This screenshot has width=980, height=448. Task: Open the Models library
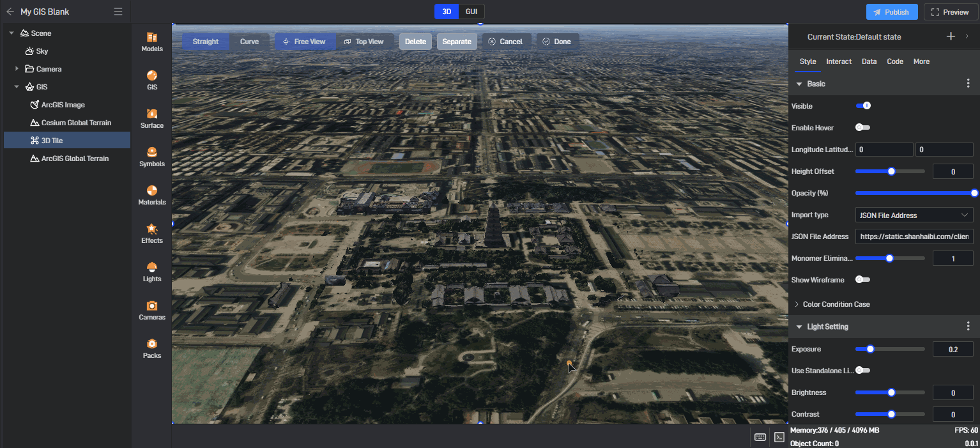pyautogui.click(x=152, y=42)
